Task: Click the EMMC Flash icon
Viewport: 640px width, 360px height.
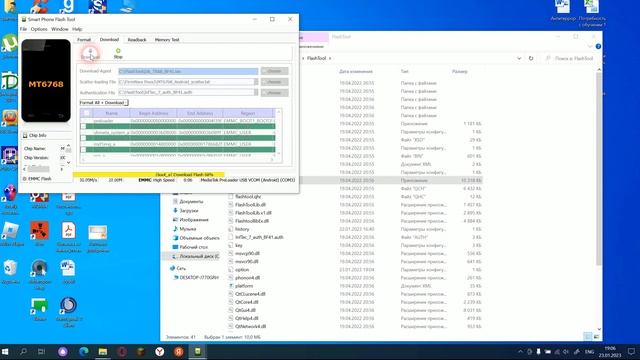Action: tap(24, 179)
